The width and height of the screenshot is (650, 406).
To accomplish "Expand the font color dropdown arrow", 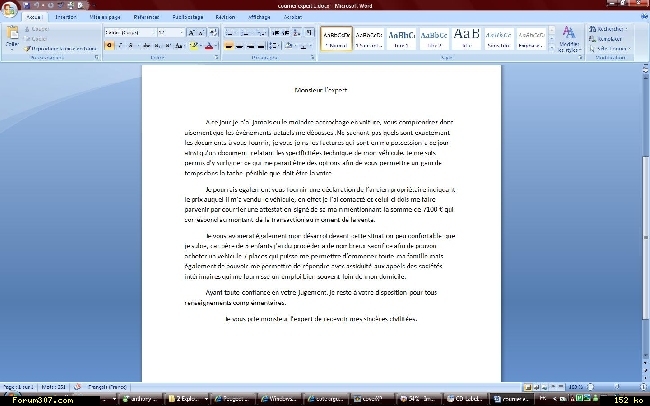I will 216,46.
